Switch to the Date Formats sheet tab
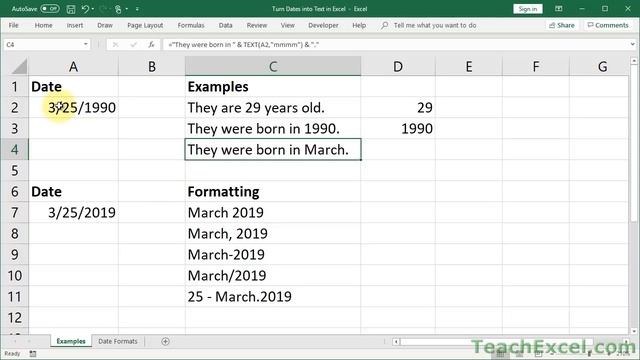This screenshot has height=360, width=640. [118, 341]
